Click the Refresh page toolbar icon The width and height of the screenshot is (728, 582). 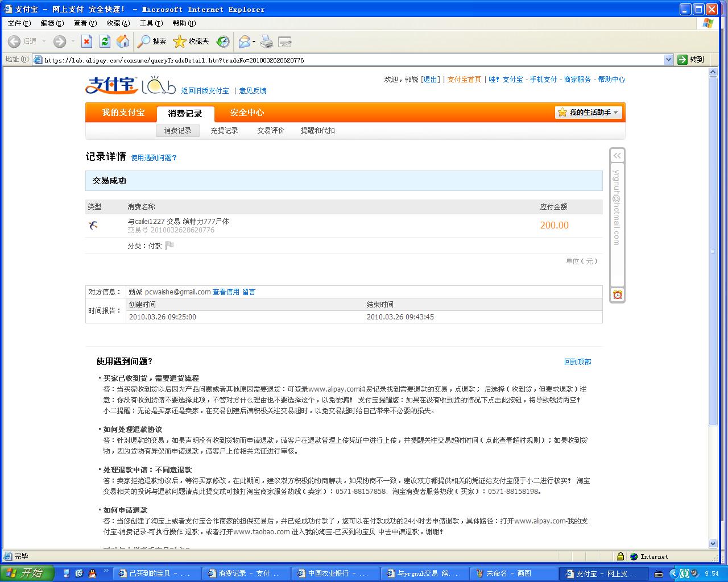click(105, 41)
